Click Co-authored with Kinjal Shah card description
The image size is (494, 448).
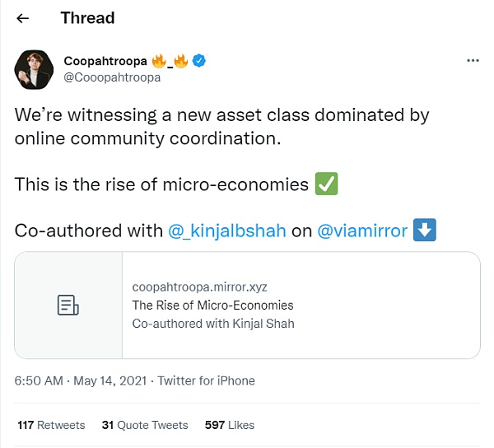(x=213, y=324)
